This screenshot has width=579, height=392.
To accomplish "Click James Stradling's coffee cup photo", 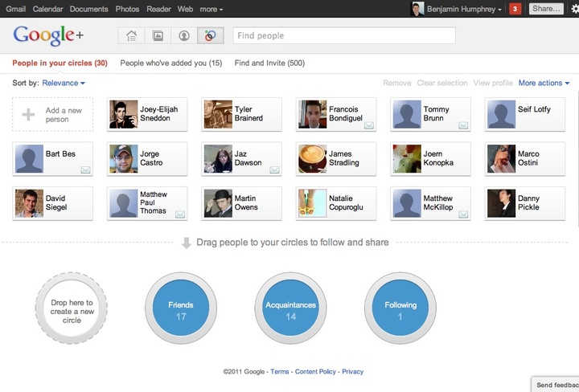I will click(312, 159).
